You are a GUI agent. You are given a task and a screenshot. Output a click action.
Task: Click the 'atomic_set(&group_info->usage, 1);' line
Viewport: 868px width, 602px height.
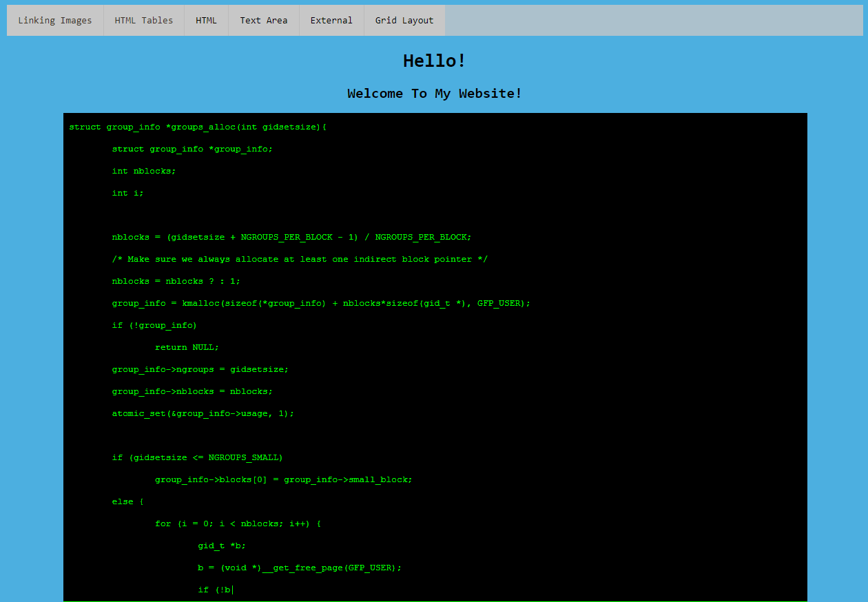(203, 413)
